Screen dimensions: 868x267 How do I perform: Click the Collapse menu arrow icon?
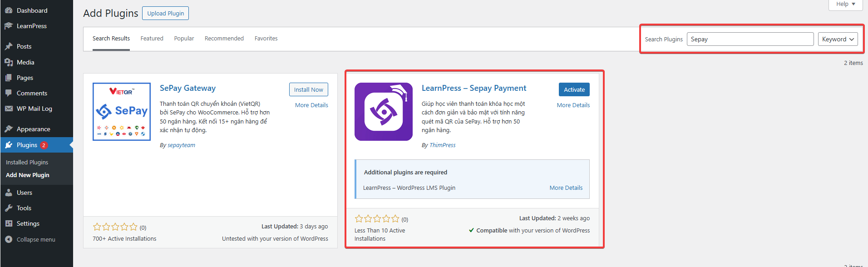click(9, 239)
